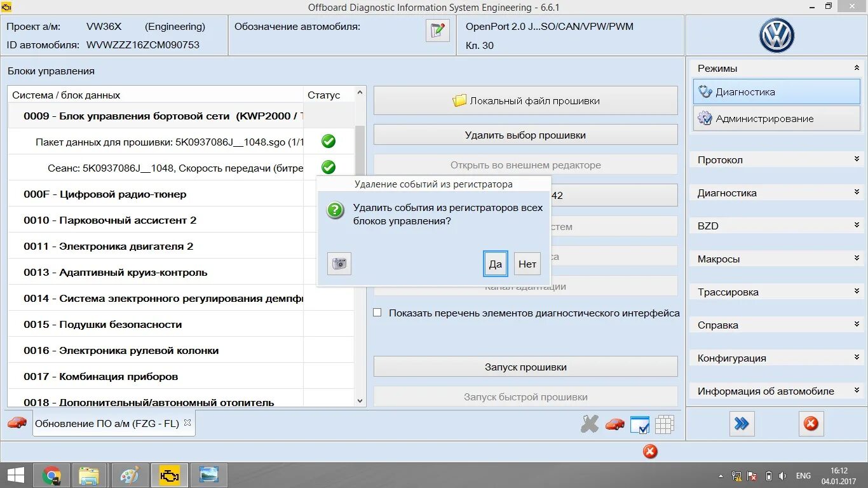The width and height of the screenshot is (868, 488).
Task: Click the grid table icon
Action: pyautogui.click(x=664, y=424)
